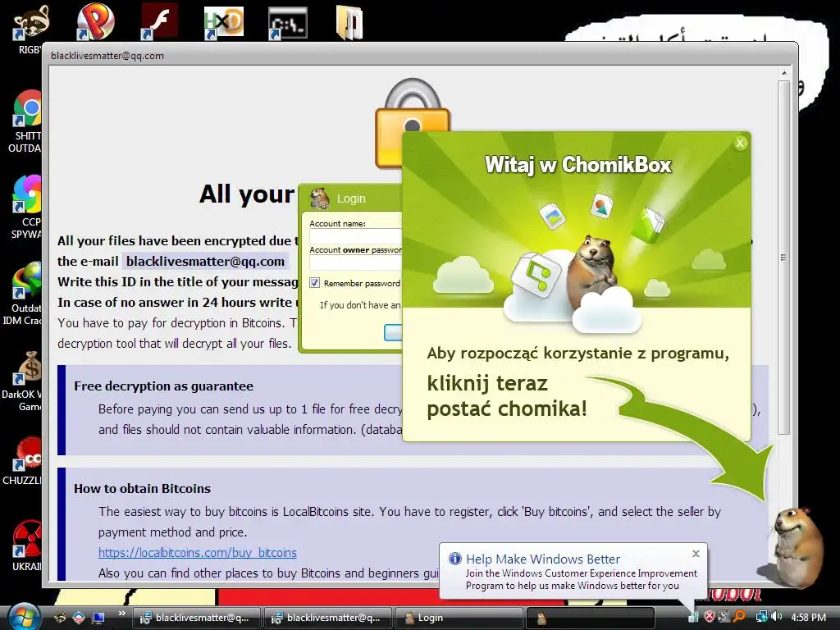The width and height of the screenshot is (840, 630).
Task: Focus the Account name input field
Action: 356,237
